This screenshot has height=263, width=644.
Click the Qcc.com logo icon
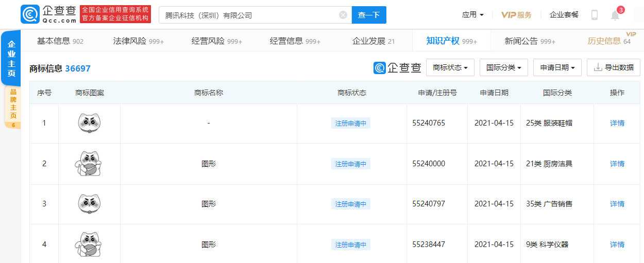[30, 14]
